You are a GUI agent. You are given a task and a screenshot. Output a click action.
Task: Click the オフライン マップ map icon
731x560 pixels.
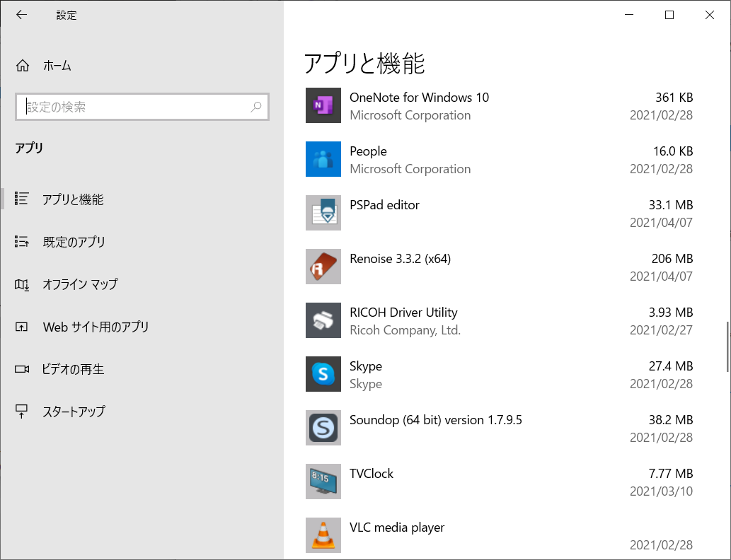(21, 284)
